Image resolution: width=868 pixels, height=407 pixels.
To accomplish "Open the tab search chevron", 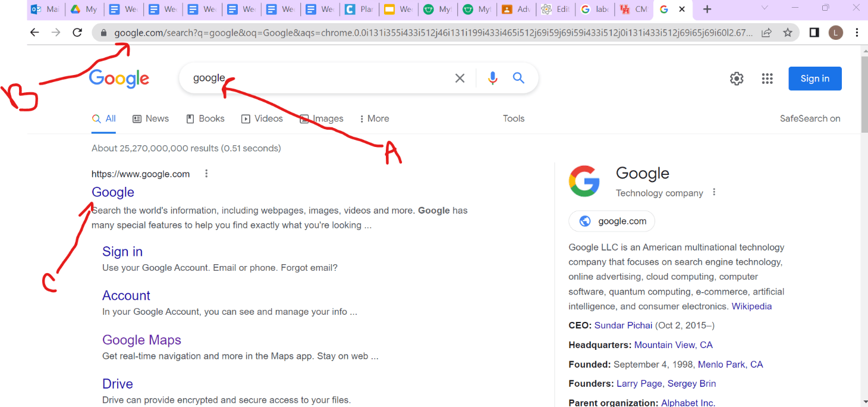I will point(765,8).
